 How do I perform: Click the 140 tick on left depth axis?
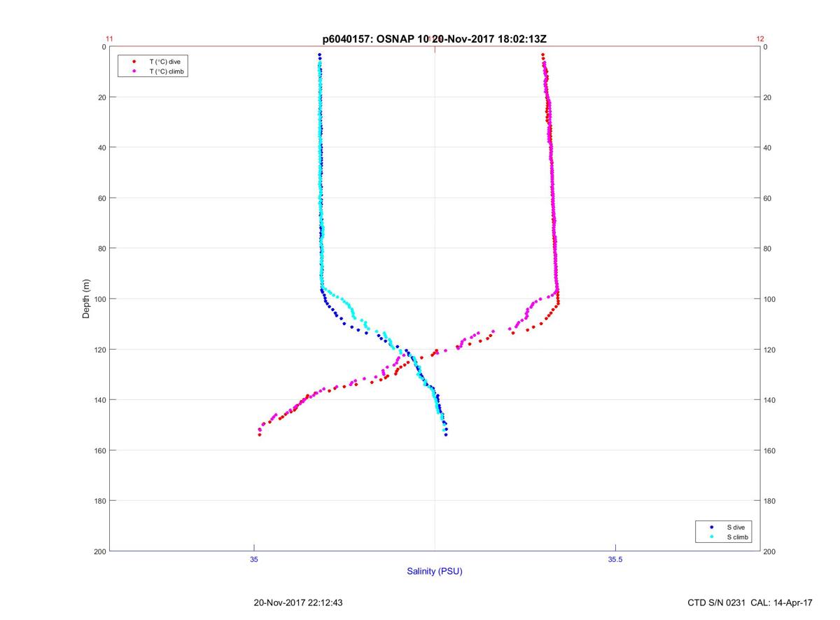click(x=99, y=400)
